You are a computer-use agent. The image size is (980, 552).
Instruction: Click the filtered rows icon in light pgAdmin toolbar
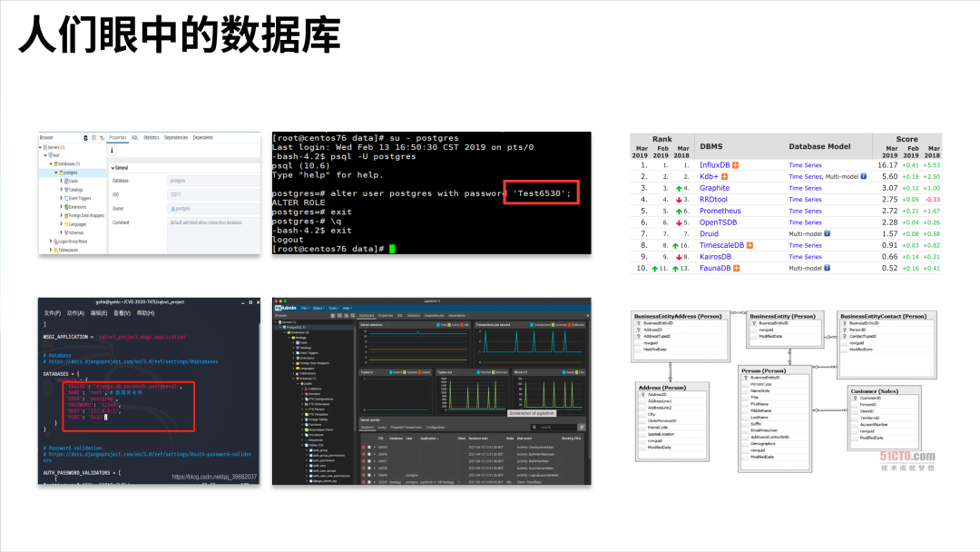pyautogui.click(x=102, y=137)
